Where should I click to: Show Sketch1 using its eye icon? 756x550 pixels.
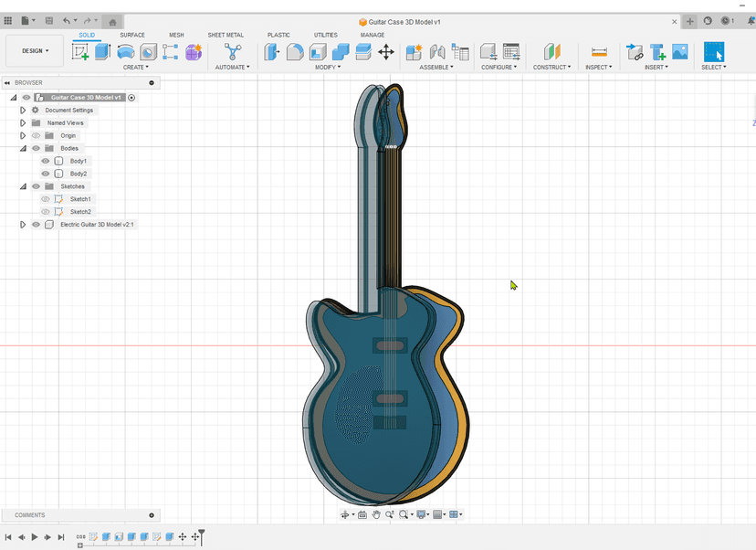tap(46, 199)
